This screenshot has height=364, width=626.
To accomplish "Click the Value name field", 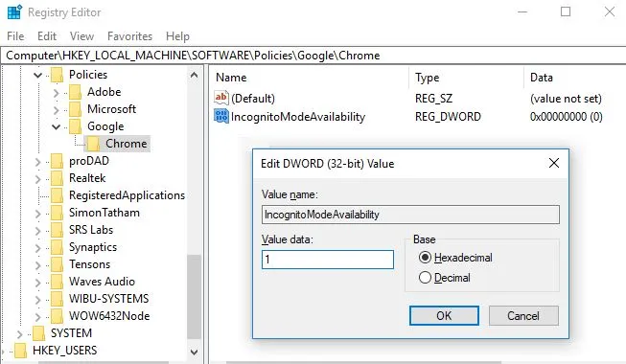I will pos(410,215).
